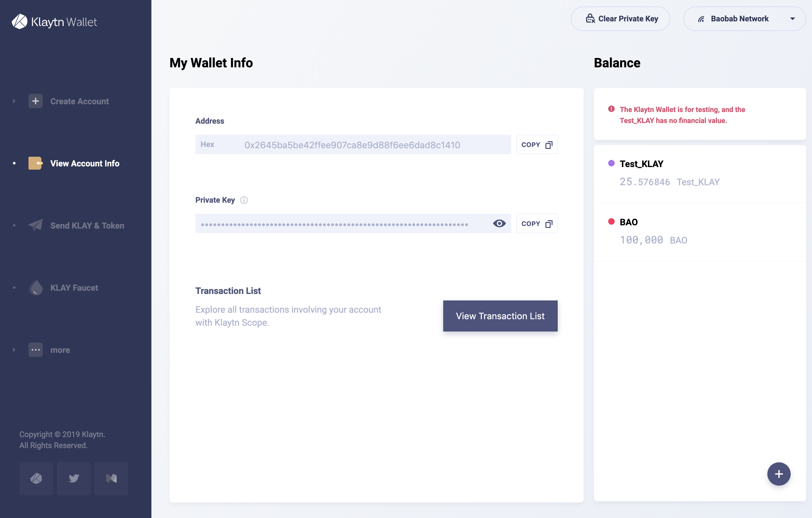The width and height of the screenshot is (812, 518).
Task: Click the Private Key label
Action: tap(215, 200)
